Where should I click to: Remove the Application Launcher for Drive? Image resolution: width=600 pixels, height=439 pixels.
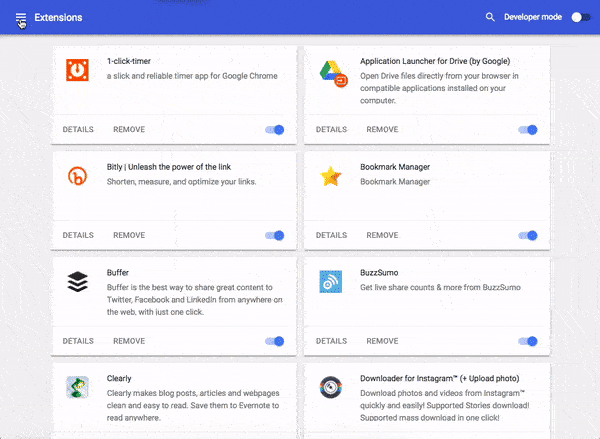382,129
